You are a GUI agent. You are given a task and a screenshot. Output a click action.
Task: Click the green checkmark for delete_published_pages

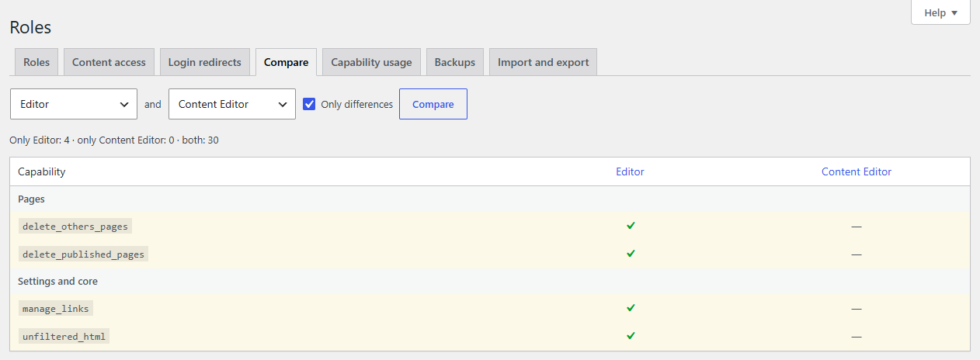coord(631,254)
